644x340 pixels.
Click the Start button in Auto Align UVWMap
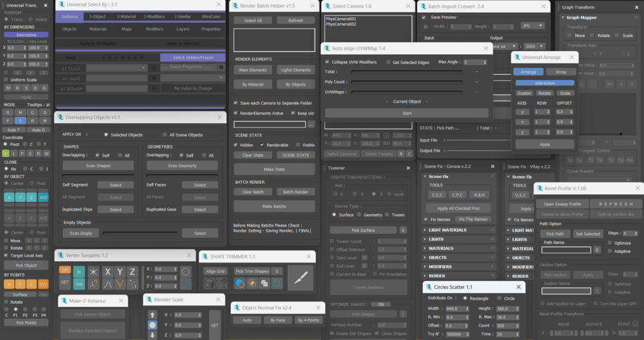[407, 113]
